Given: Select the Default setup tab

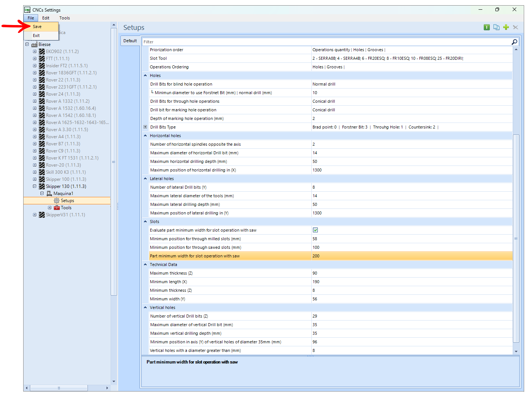Looking at the screenshot, I should point(130,41).
